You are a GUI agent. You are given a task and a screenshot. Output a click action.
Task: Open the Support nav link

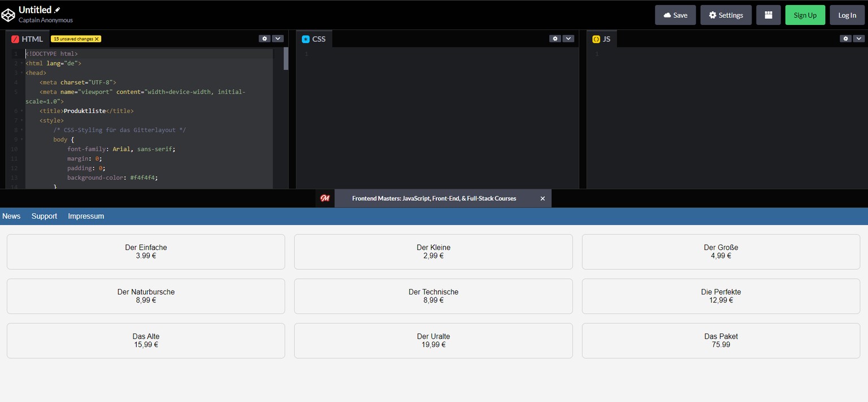(44, 216)
